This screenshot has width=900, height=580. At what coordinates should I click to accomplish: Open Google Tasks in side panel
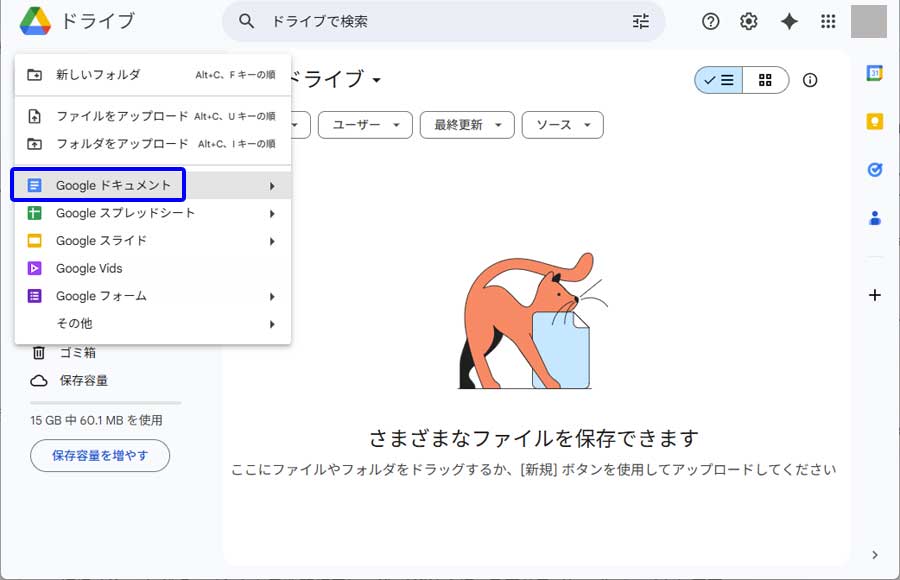coord(874,169)
